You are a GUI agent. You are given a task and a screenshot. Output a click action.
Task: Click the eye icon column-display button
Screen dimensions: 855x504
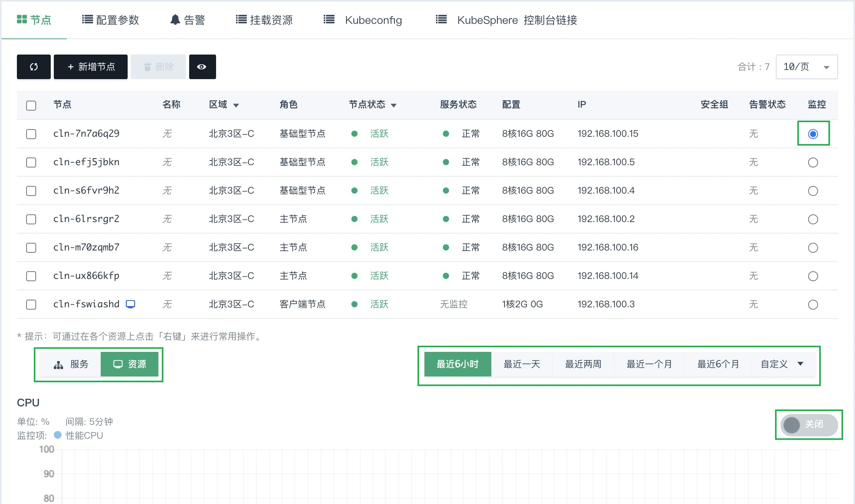(202, 67)
